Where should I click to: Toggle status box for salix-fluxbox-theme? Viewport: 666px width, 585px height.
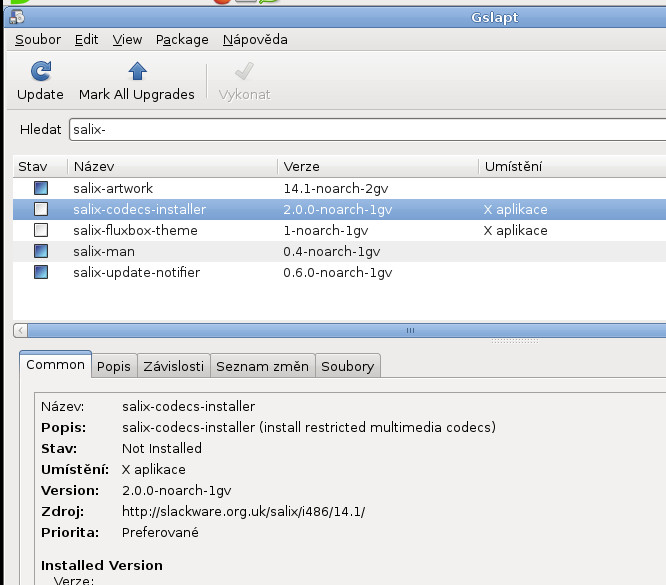click(41, 230)
